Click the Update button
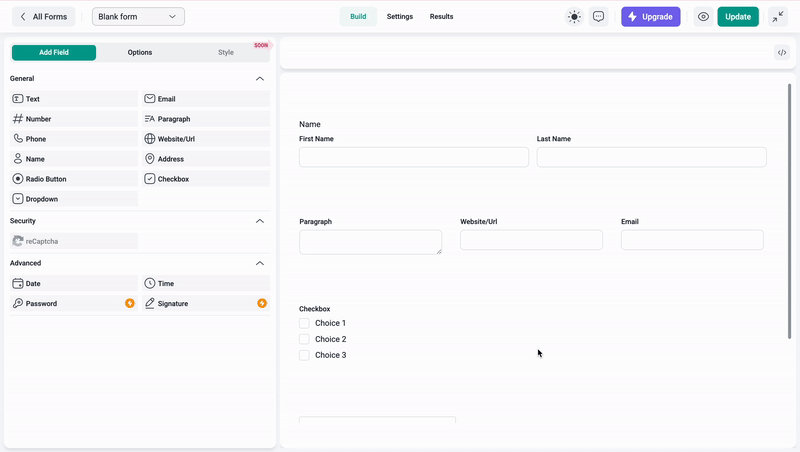Viewport: 800px width, 452px height. coord(738,17)
